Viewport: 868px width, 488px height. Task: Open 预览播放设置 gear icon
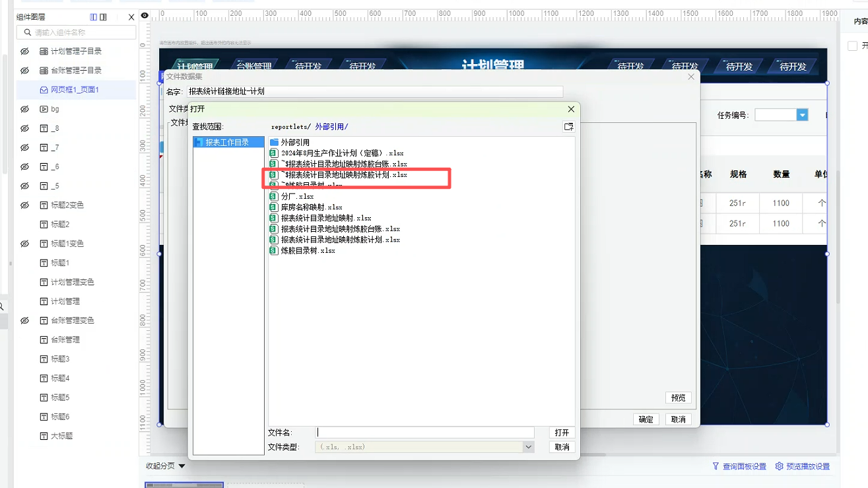coord(779,466)
